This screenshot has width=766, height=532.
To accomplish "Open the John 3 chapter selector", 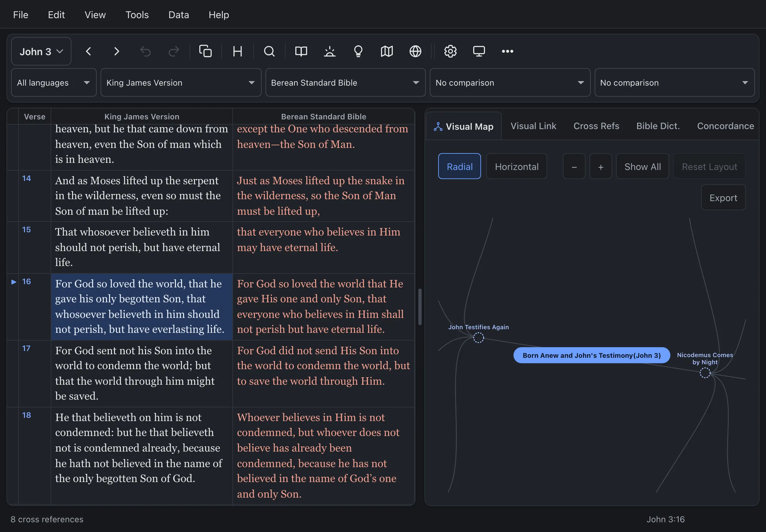I will tap(41, 51).
